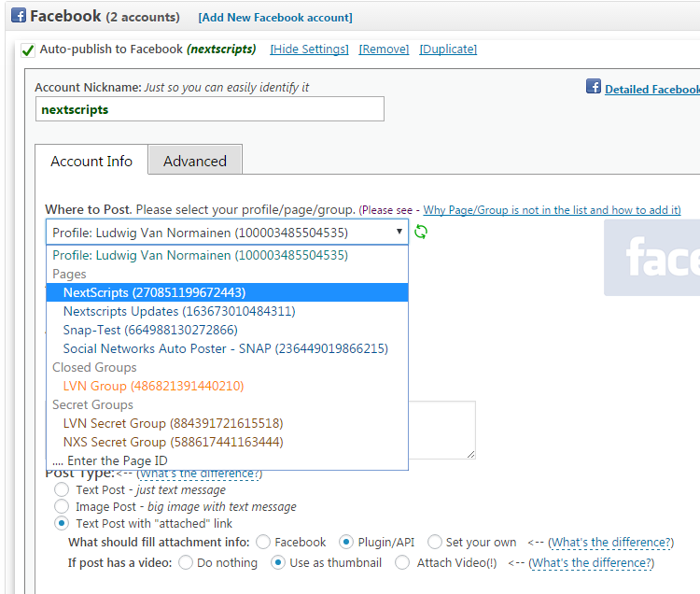Switch to the Advanced tab

(195, 161)
